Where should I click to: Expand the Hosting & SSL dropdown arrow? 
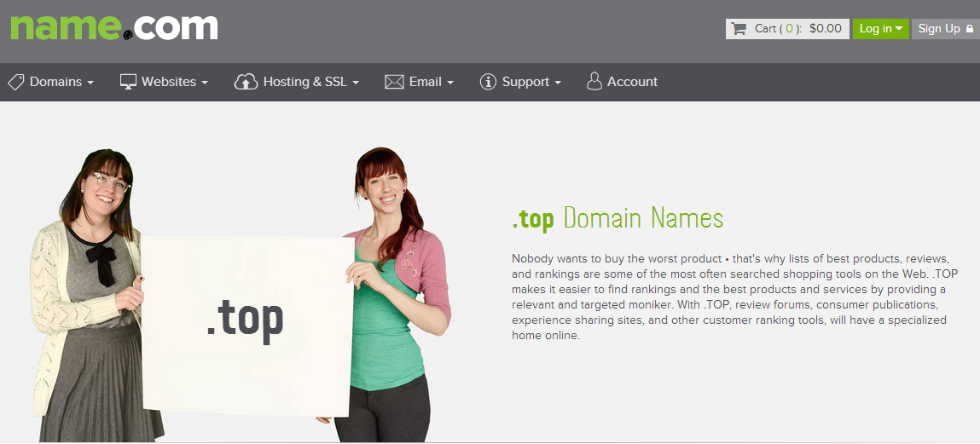[356, 83]
